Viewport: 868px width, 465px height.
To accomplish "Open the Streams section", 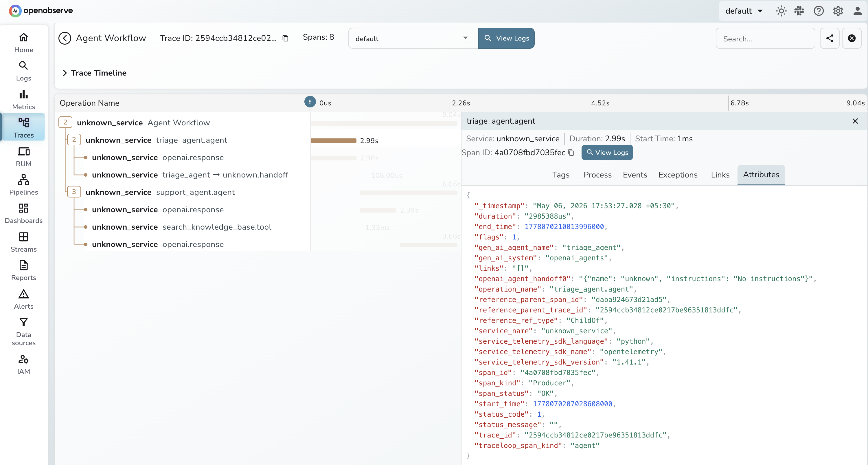I will click(24, 242).
